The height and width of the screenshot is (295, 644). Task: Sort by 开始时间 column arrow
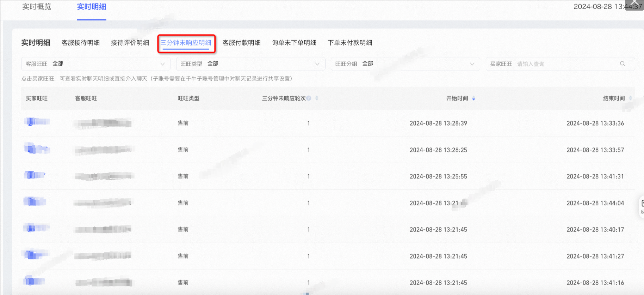473,98
